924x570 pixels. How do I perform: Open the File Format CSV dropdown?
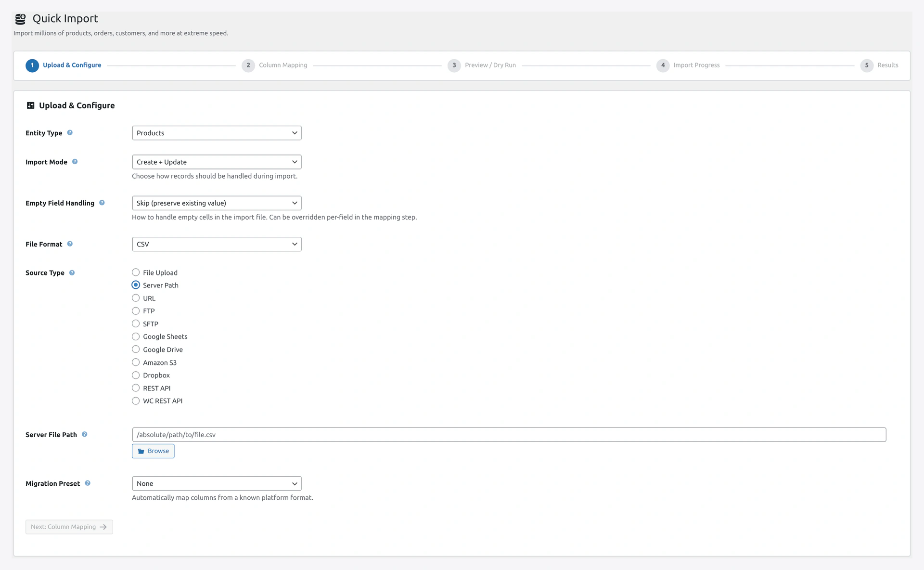[217, 244]
